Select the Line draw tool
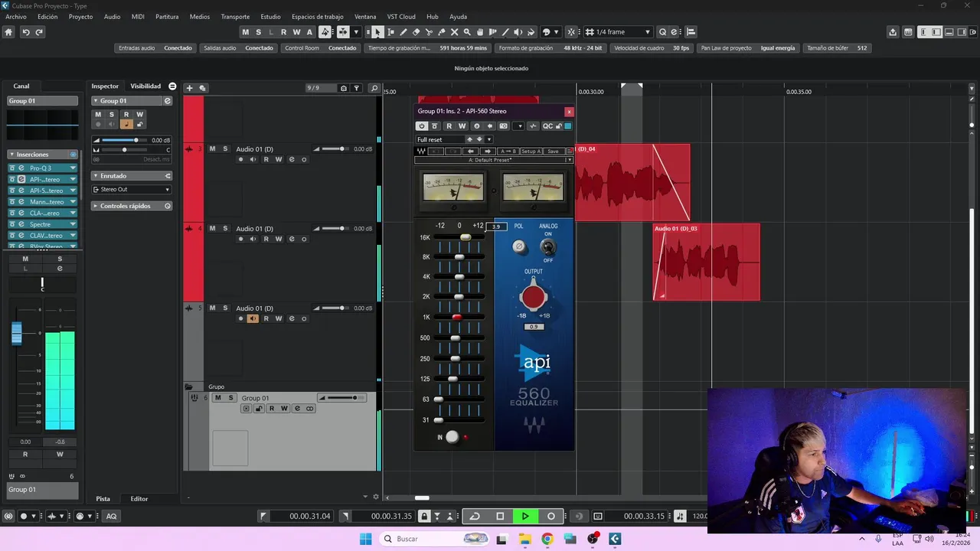980x551 pixels. [505, 32]
